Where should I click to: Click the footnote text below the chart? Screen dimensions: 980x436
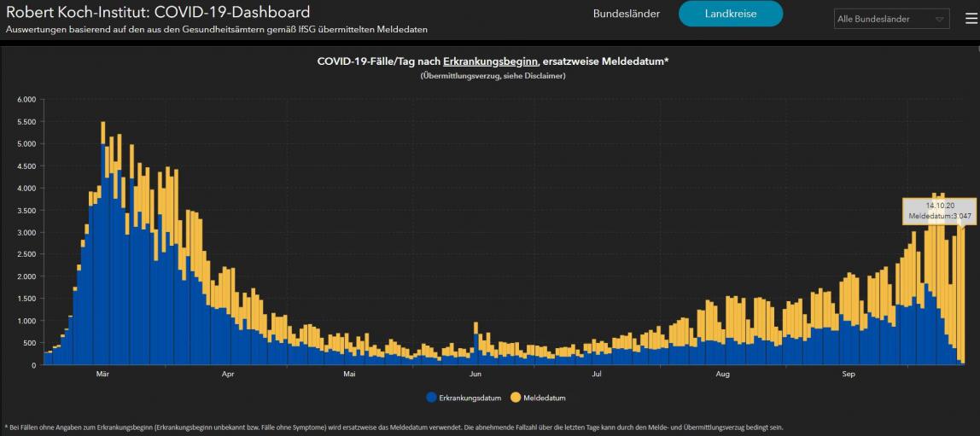pyautogui.click(x=392, y=427)
